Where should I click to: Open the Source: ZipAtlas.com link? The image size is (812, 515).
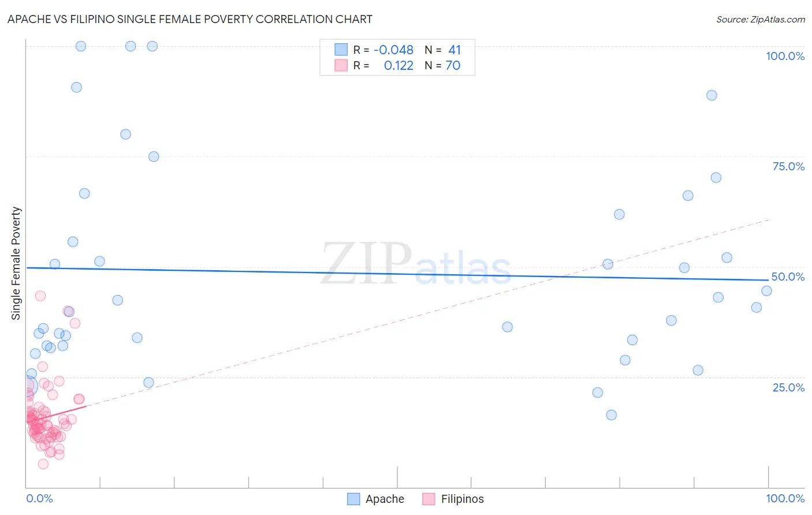[761, 19]
